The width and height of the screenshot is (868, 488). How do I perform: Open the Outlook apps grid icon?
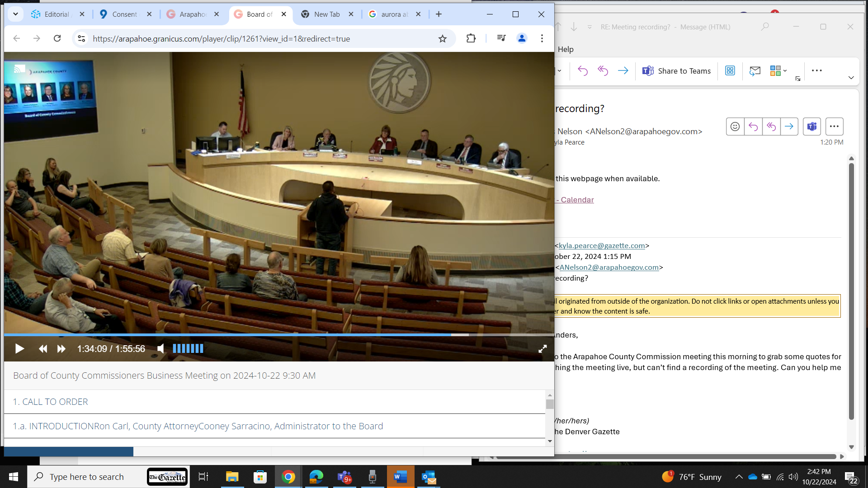pyautogui.click(x=730, y=70)
